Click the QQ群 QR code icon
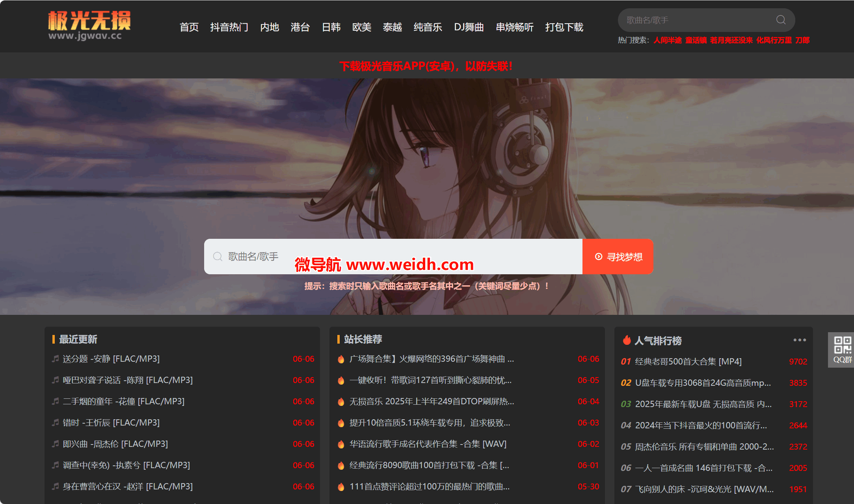The height and width of the screenshot is (504, 854). (x=842, y=345)
